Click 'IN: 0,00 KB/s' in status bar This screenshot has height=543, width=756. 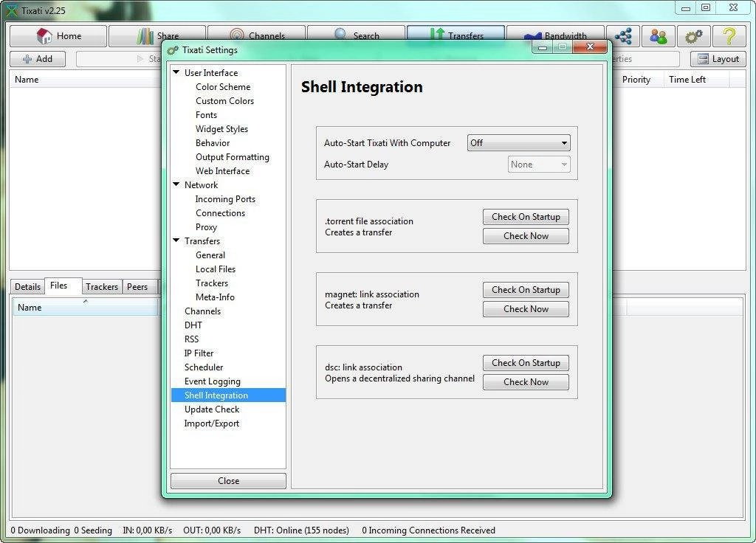(147, 530)
